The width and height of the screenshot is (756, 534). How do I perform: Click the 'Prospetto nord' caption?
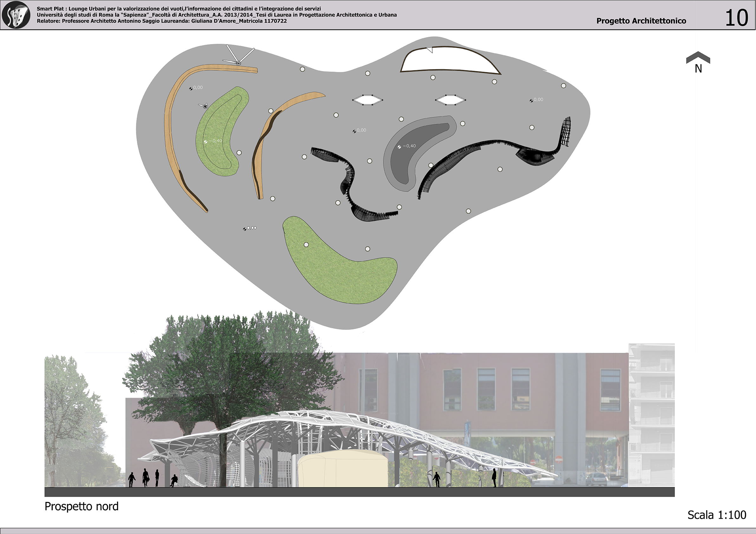point(81,506)
